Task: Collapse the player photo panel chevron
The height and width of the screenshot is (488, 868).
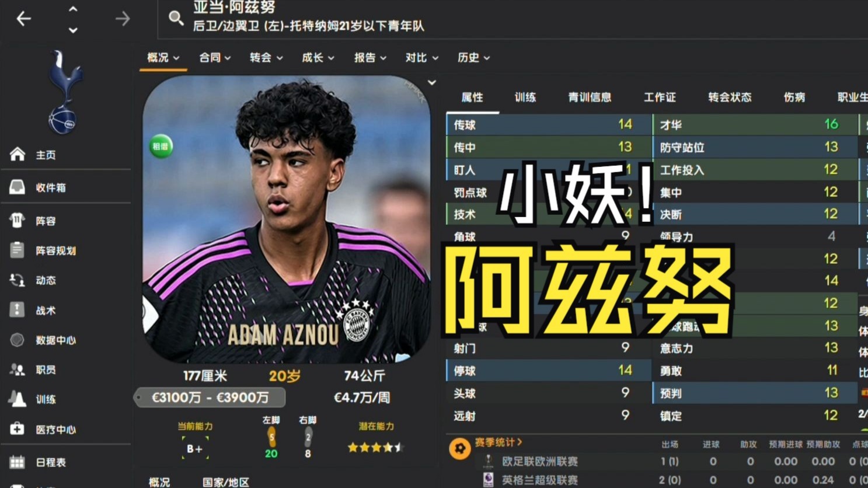Action: point(431,83)
